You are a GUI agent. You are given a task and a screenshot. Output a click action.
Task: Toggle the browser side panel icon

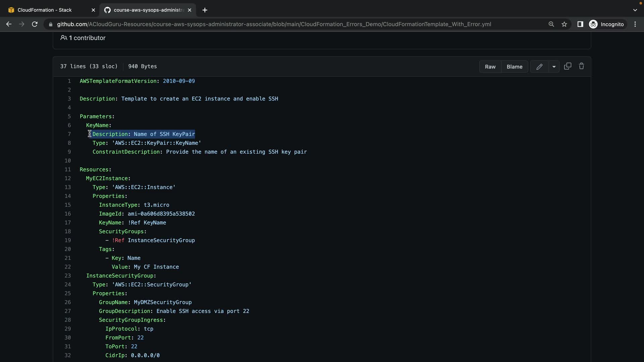pyautogui.click(x=580, y=24)
